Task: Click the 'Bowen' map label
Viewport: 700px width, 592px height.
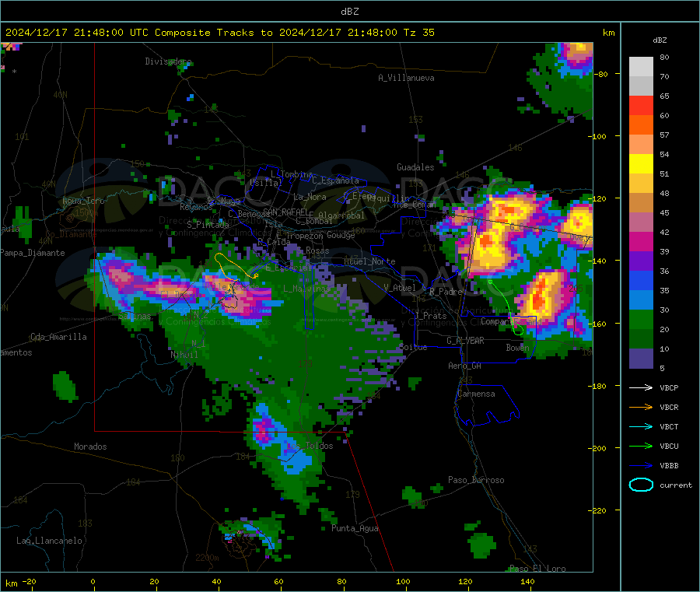Action: (517, 347)
